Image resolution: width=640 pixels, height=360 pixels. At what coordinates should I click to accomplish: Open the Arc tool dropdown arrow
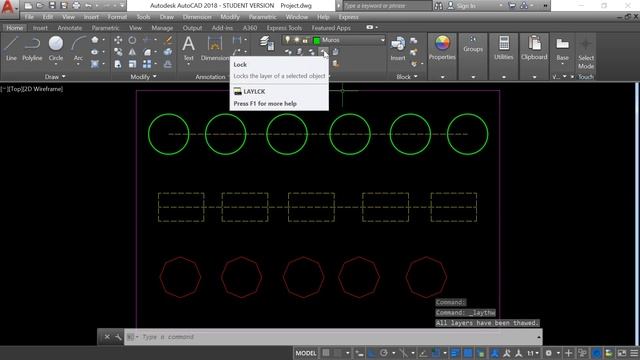pos(78,64)
